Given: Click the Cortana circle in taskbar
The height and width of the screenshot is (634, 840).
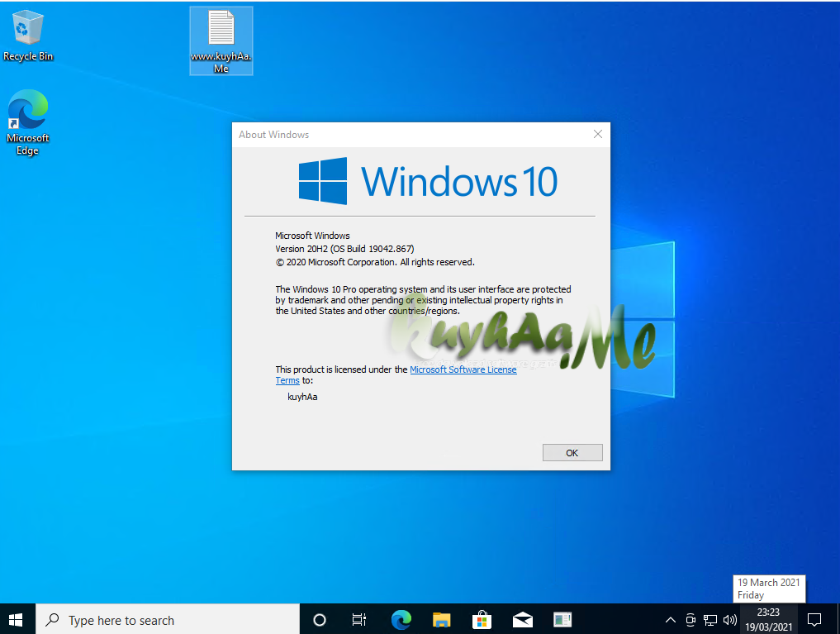Looking at the screenshot, I should tap(320, 619).
